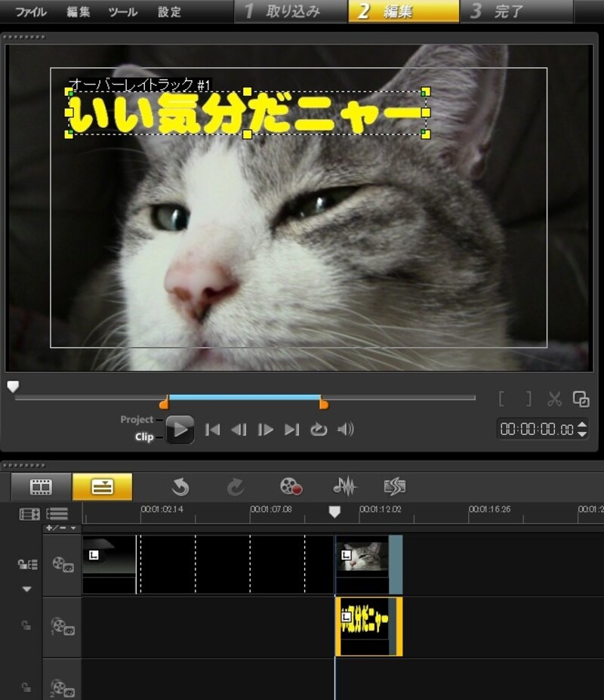
Task: Enable ripple editing on the video track
Action: [26, 565]
